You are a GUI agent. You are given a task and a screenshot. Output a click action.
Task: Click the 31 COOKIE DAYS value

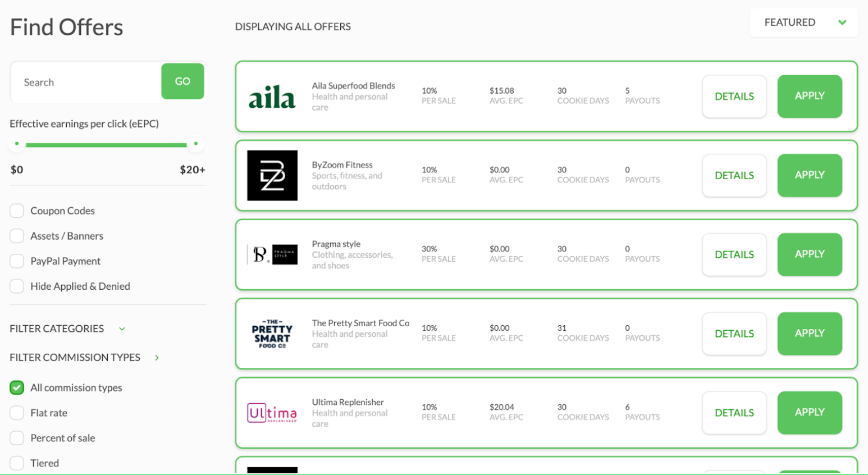click(x=561, y=328)
